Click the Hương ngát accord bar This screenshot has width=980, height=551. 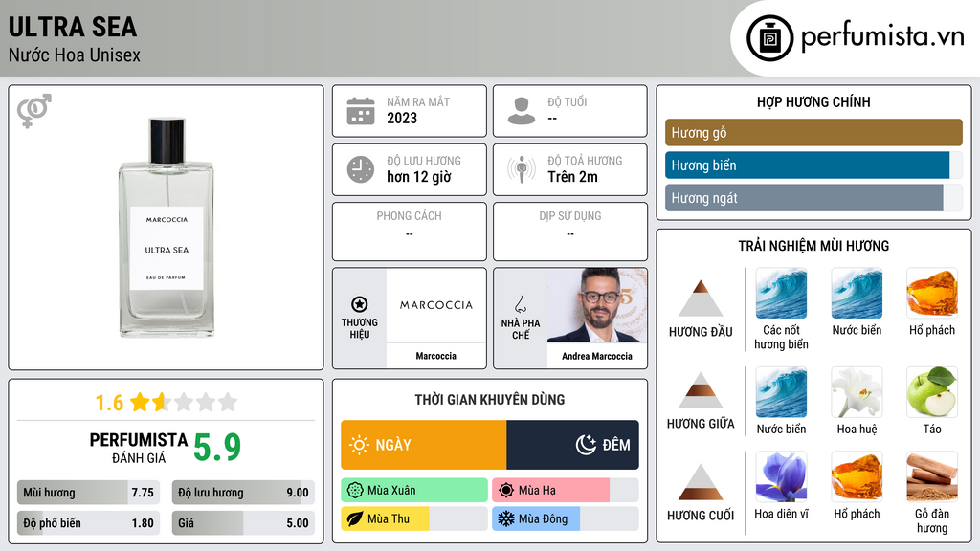813,197
